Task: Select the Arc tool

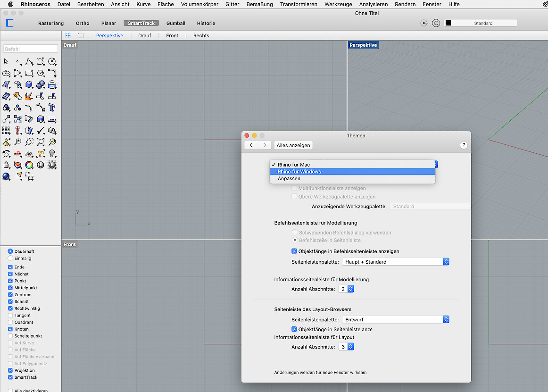Action: click(x=17, y=74)
